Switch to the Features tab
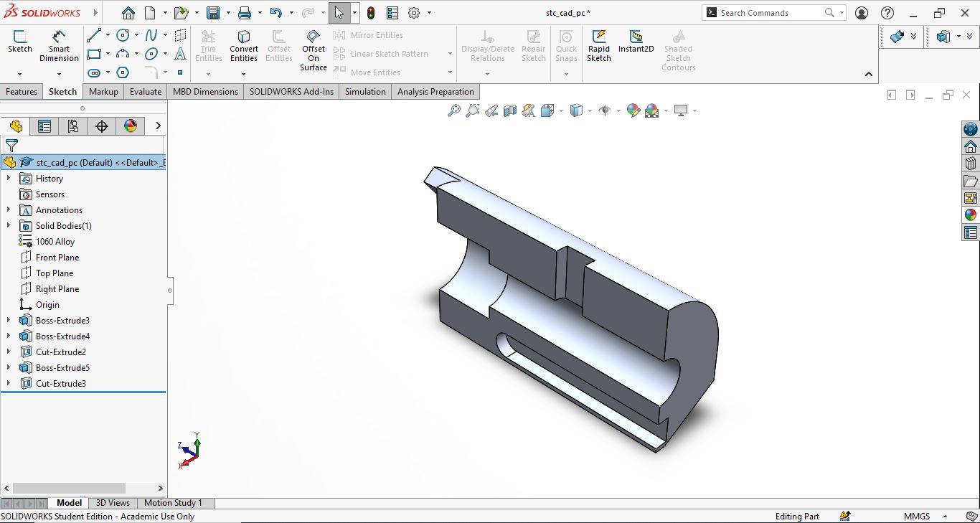The height and width of the screenshot is (523, 980). tap(22, 92)
